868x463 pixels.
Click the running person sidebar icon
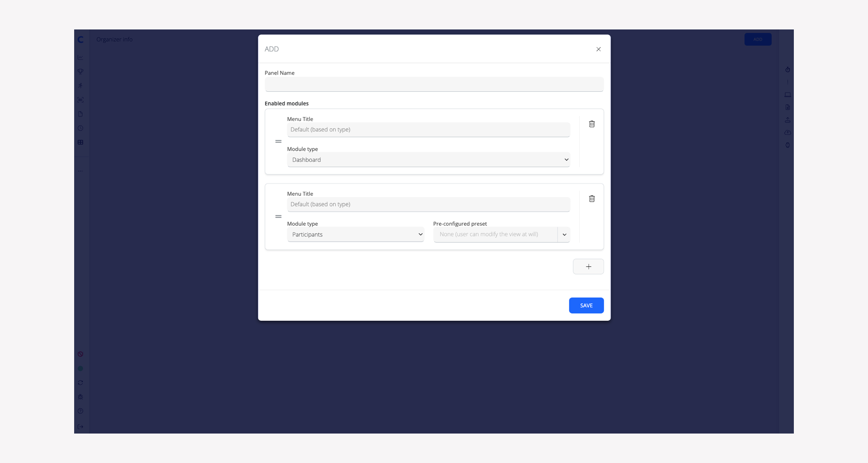pos(80,85)
